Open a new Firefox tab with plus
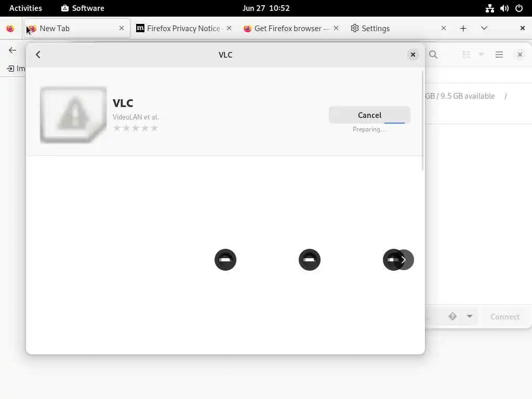Image resolution: width=532 pixels, height=399 pixels. click(463, 29)
